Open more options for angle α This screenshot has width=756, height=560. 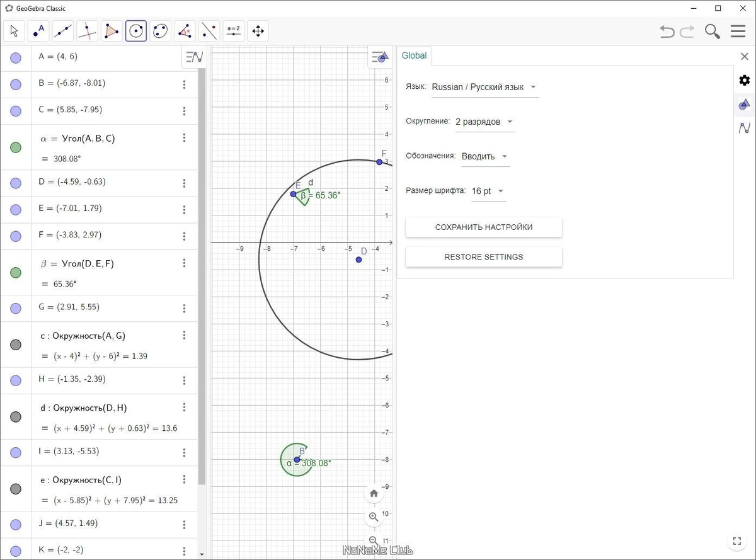pos(184,138)
